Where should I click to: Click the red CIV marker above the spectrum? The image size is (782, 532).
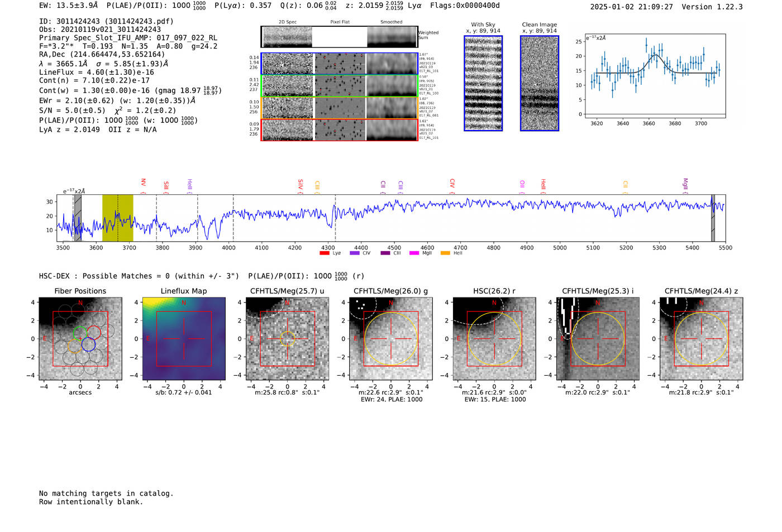coord(452,186)
